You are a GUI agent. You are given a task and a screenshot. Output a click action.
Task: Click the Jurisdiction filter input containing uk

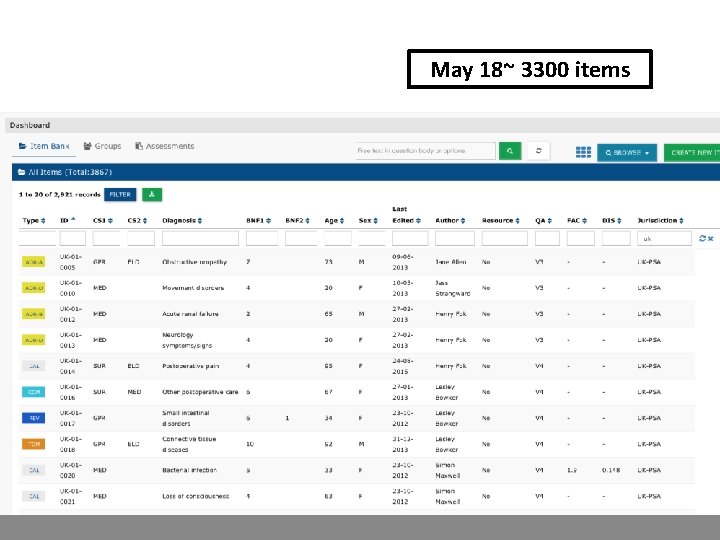(664, 238)
